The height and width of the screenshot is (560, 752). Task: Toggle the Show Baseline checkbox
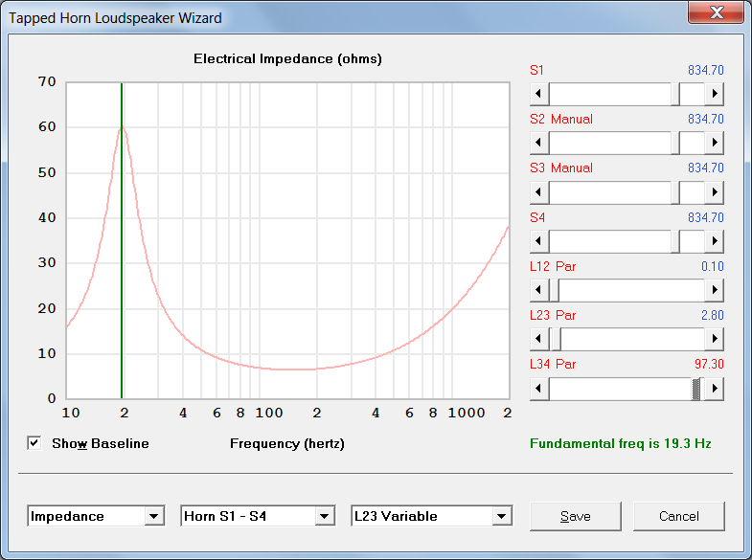coord(34,443)
